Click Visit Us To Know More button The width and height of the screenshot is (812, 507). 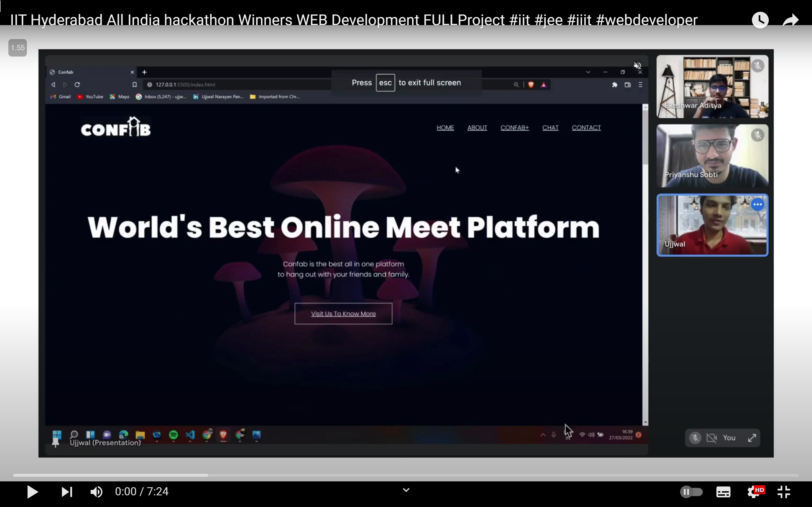tap(343, 314)
